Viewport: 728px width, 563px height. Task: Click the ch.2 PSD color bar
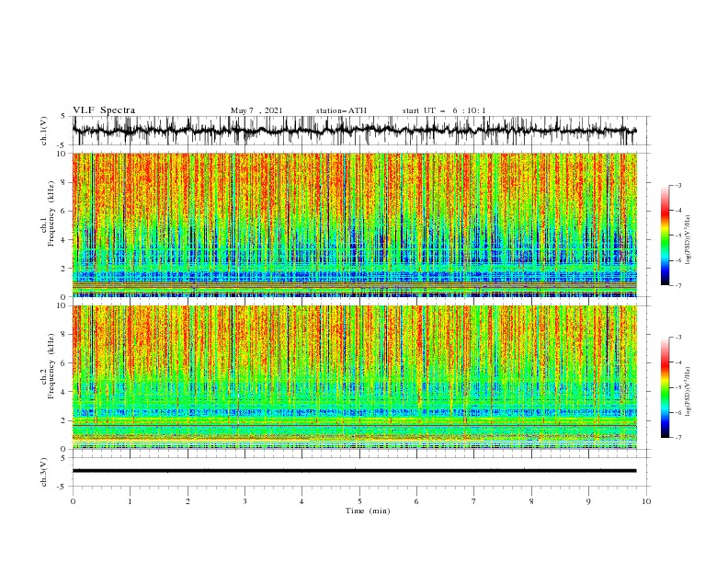[665, 387]
